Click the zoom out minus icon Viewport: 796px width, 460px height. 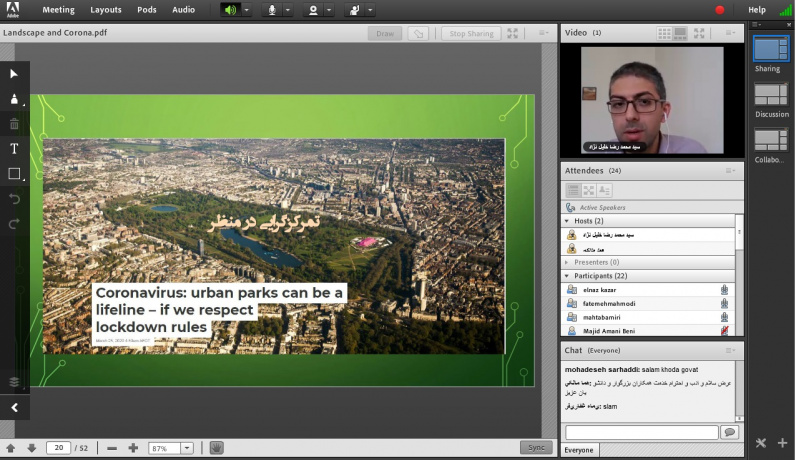point(111,448)
